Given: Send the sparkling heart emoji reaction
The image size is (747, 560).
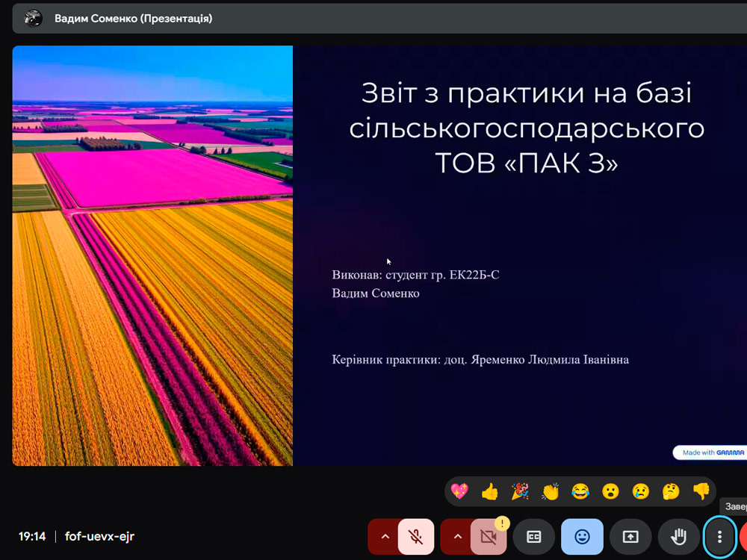Looking at the screenshot, I should [459, 491].
